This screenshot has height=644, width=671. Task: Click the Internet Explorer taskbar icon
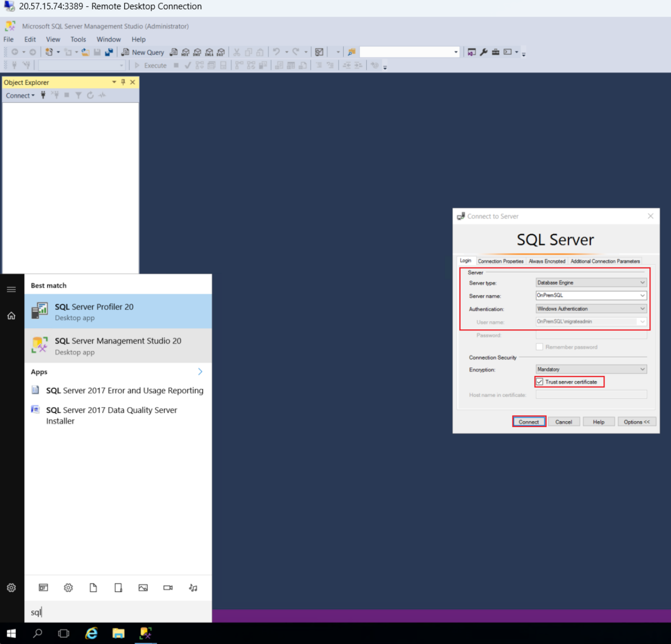click(91, 633)
